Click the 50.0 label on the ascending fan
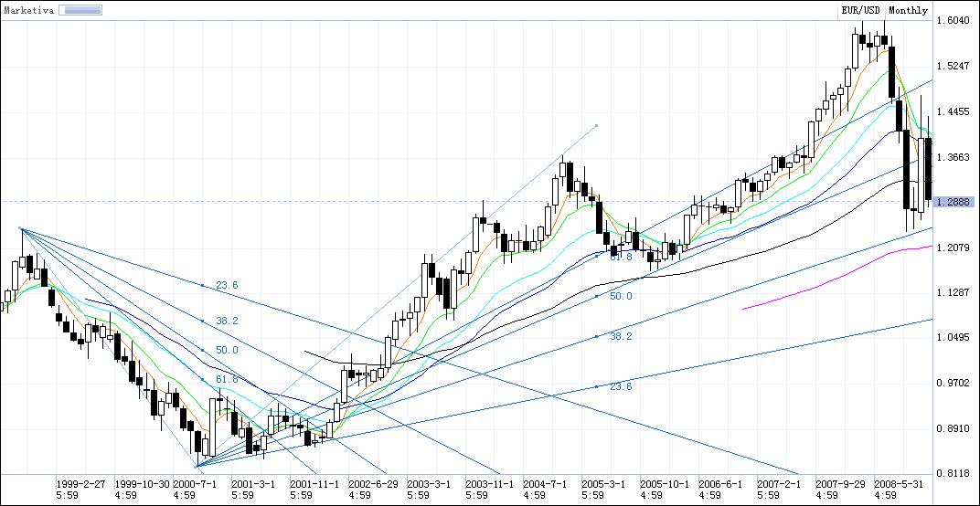This screenshot has width=980, height=506. tap(622, 296)
